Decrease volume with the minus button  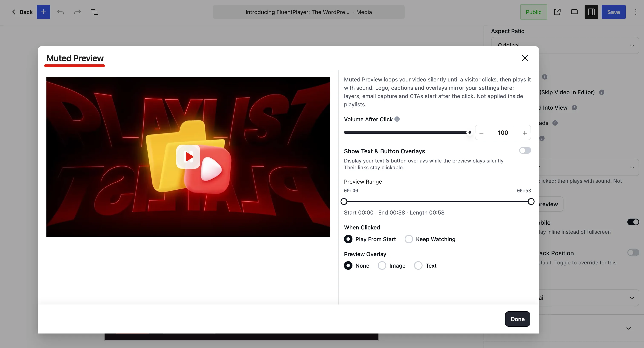[x=482, y=133]
